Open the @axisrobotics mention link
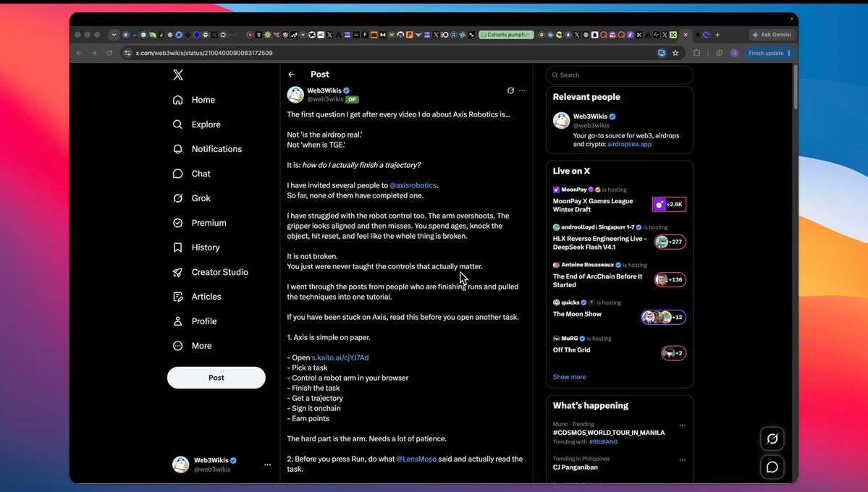The height and width of the screenshot is (492, 868). (x=413, y=185)
